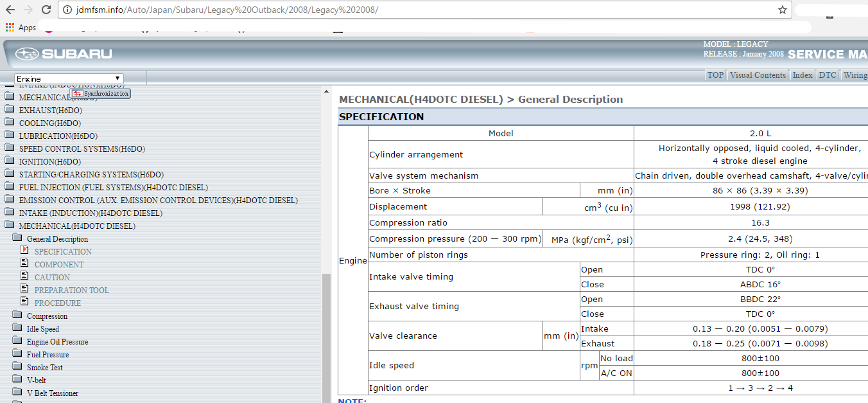Screen dimensions: 868x403
Task: Open General Description tree entry
Action: (x=57, y=239)
